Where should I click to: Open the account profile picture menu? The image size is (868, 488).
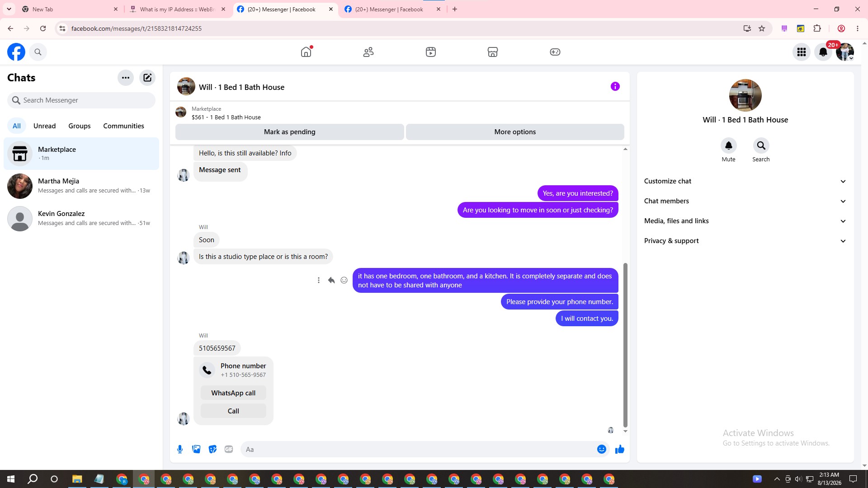click(845, 52)
